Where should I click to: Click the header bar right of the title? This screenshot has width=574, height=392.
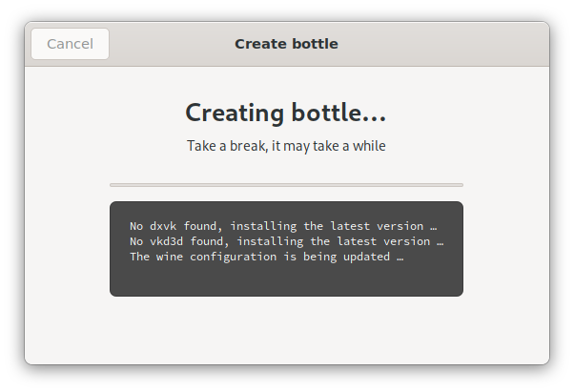point(439,44)
